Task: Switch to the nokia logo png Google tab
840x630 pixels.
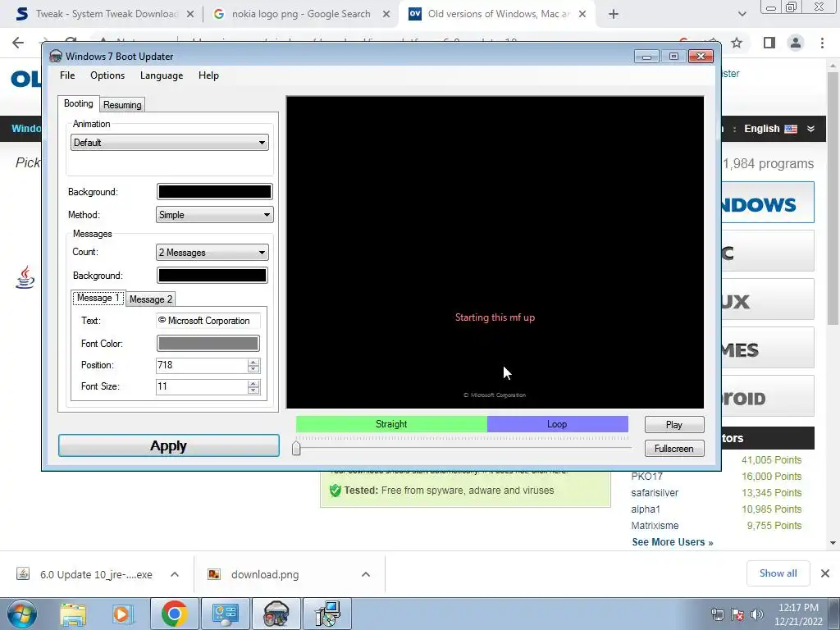Action: click(x=301, y=14)
